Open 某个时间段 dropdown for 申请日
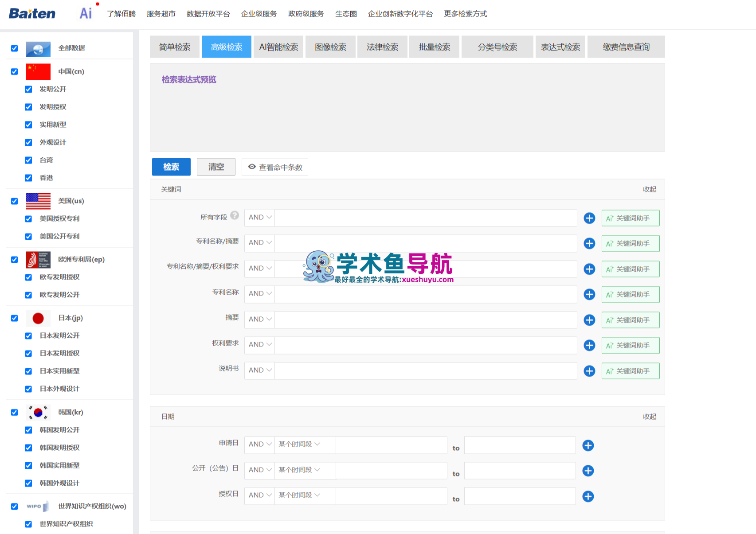756x534 pixels. tap(305, 444)
